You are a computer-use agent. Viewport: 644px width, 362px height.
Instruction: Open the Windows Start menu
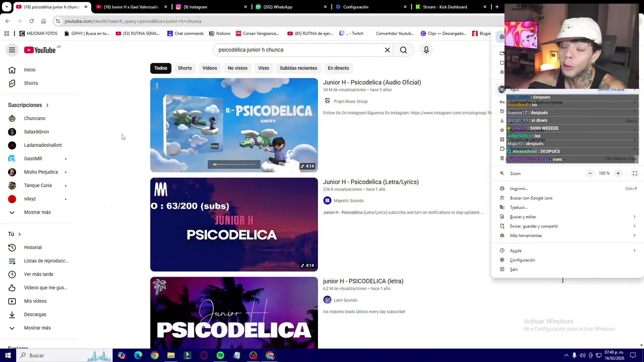(x=8, y=355)
